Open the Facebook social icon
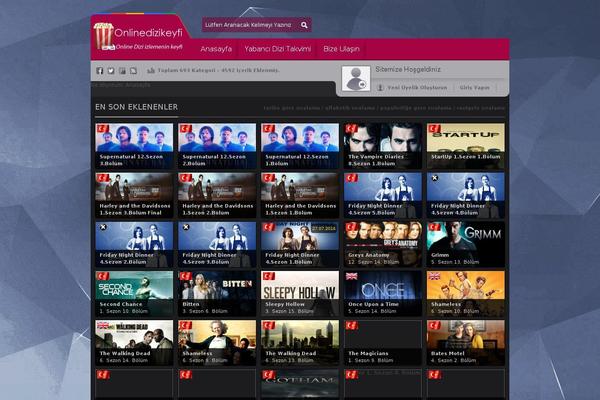Screen dimensions: 600x400 (x=100, y=70)
